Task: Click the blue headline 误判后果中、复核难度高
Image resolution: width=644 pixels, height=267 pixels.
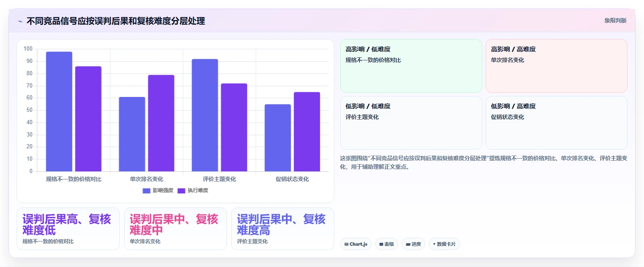Action: click(x=281, y=225)
